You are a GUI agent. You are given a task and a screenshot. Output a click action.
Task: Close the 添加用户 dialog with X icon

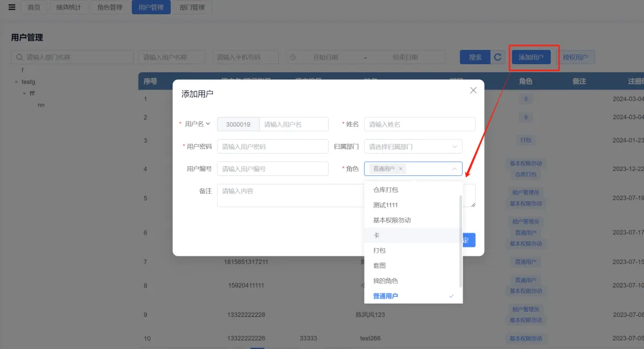473,91
